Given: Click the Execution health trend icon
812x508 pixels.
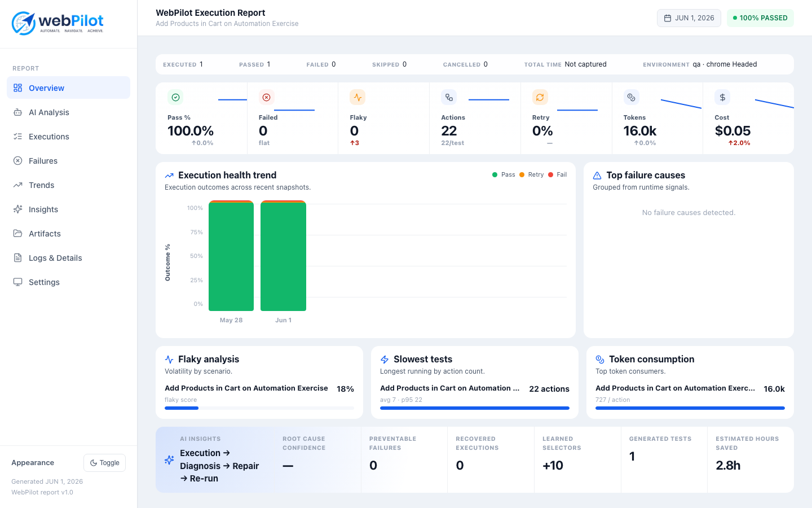Looking at the screenshot, I should pos(169,176).
